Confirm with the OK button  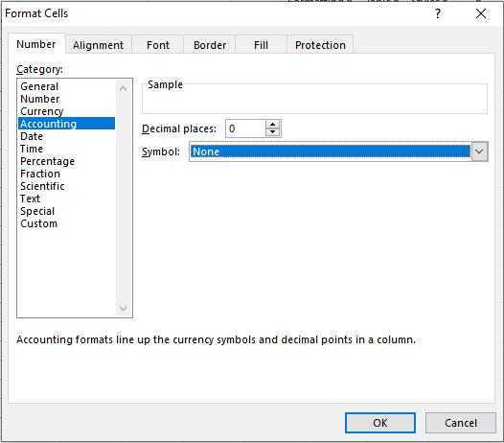(380, 423)
